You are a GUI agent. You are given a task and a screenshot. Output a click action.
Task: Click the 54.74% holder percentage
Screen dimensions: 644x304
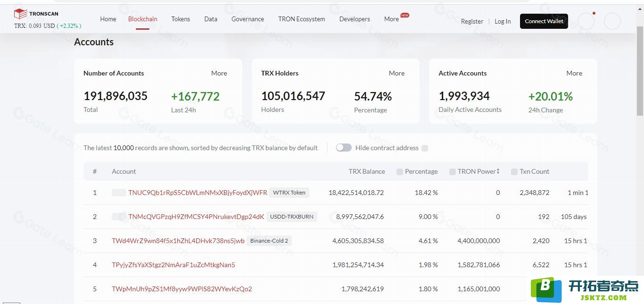tap(373, 96)
